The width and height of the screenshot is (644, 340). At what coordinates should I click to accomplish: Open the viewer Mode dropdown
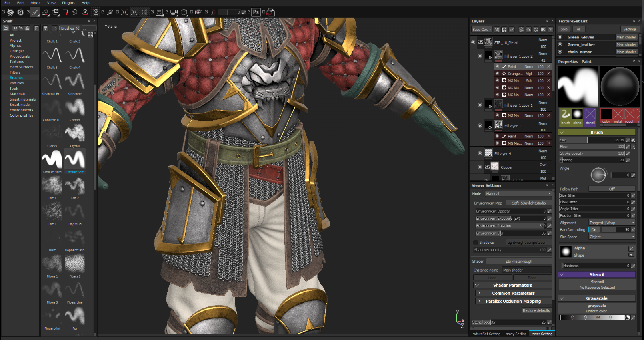click(518, 194)
